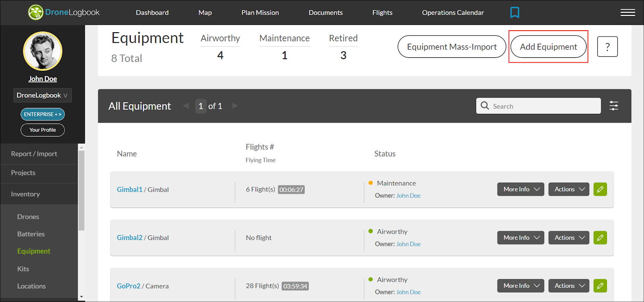The width and height of the screenshot is (644, 302).
Task: Click owner John Doe link for Gimbal2
Action: click(x=409, y=244)
